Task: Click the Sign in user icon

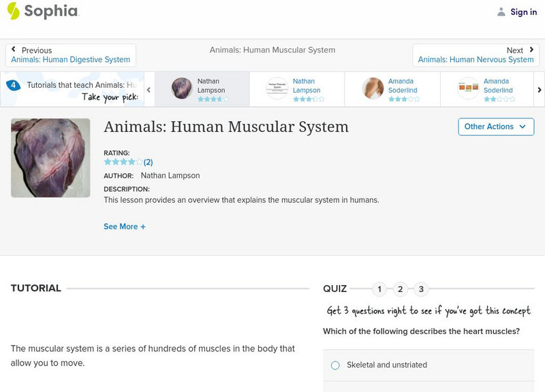Action: coord(501,12)
